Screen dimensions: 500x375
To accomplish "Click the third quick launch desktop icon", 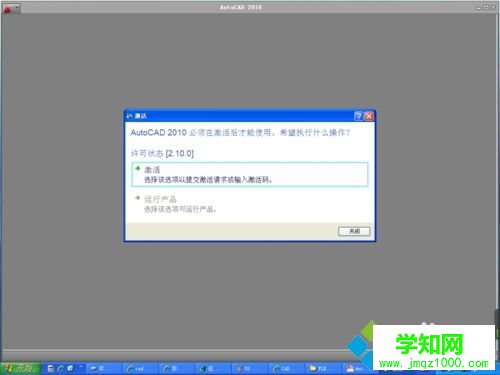I will point(70,368).
